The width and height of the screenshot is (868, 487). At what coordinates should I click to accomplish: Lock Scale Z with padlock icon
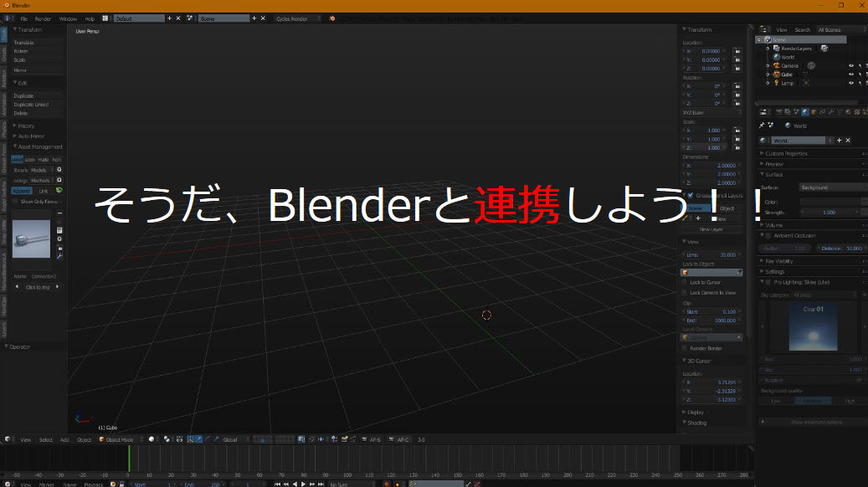pos(737,148)
